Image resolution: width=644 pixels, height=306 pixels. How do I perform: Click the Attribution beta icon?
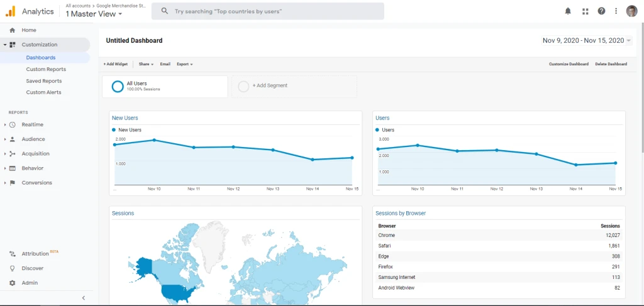coord(13,254)
